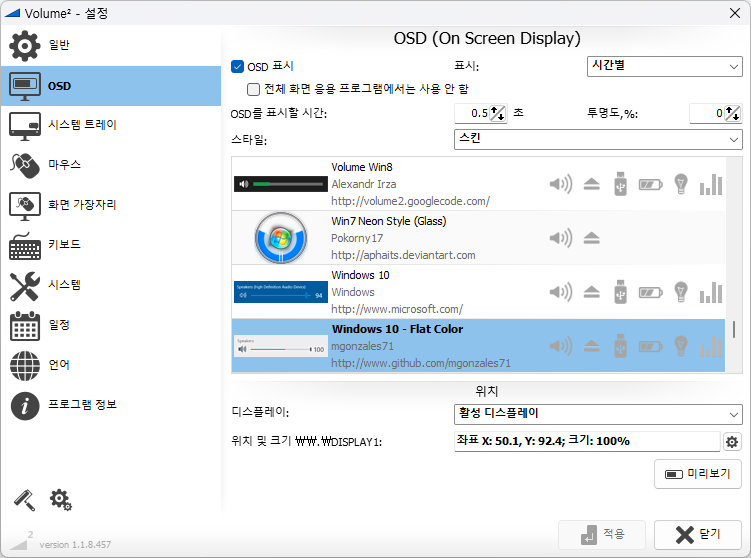Screen dimensions: 751x558
Task: Click the eject icon in the Windows 10 - Flat Color row
Action: 592,346
